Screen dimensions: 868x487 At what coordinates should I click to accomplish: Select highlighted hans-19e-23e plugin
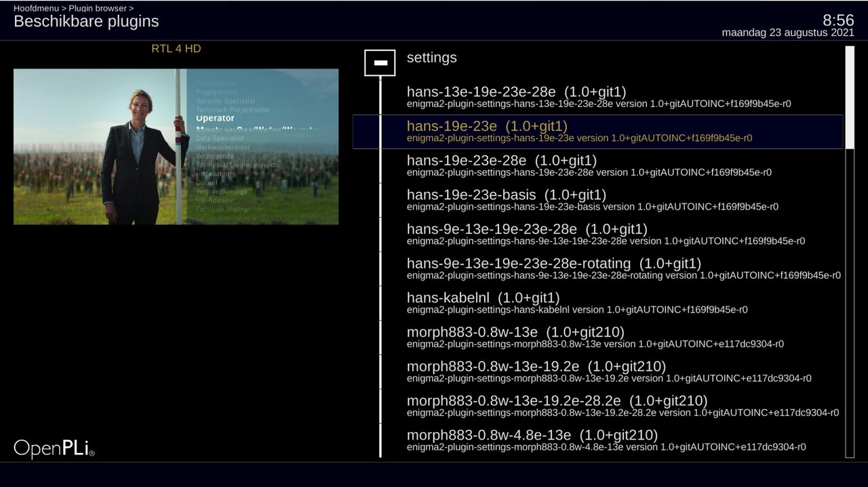[x=597, y=132]
